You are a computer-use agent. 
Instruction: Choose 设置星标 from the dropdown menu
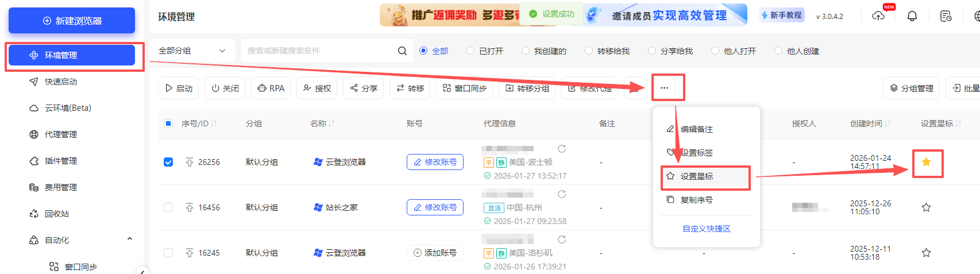pos(706,176)
